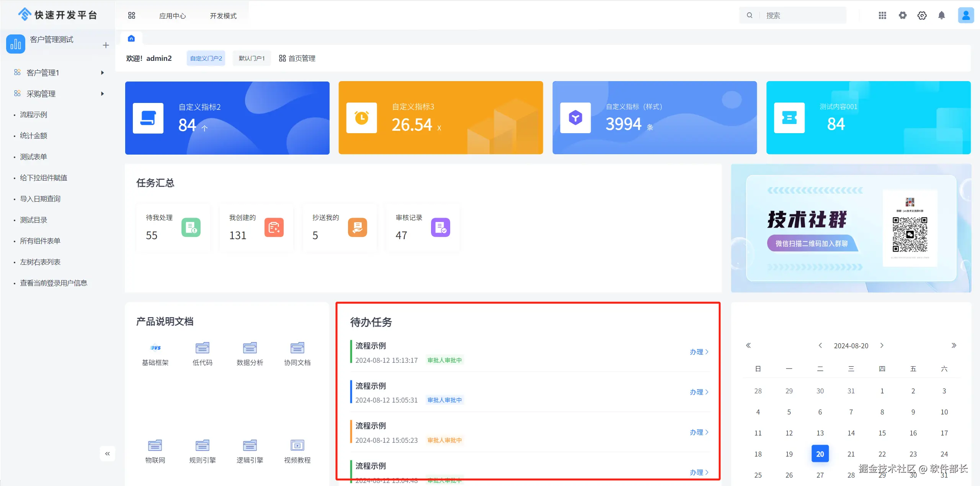Viewport: 980px width, 486px height.
Task: Click the home tab icon
Action: [x=131, y=39]
